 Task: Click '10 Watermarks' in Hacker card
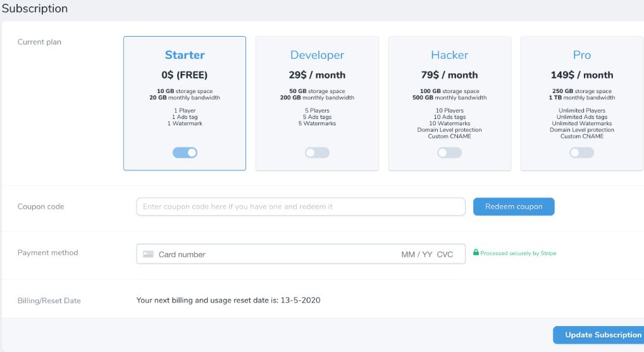(450, 123)
